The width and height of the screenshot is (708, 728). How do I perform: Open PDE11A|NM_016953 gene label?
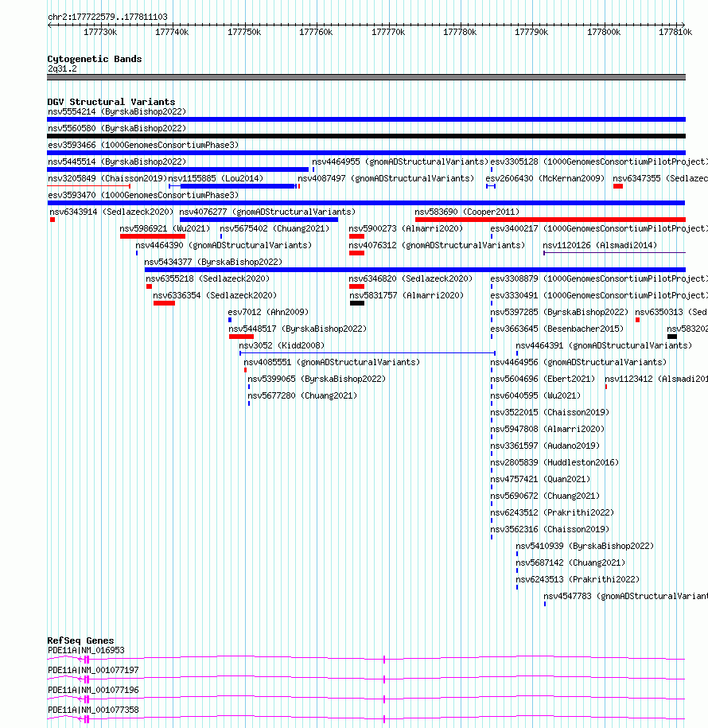tap(87, 651)
